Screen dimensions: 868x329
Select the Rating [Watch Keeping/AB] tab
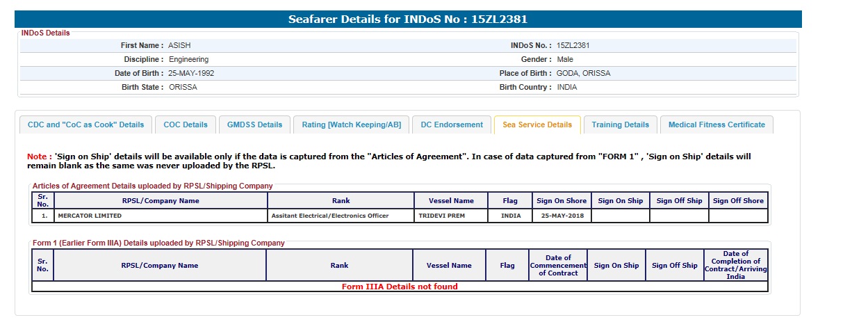351,125
